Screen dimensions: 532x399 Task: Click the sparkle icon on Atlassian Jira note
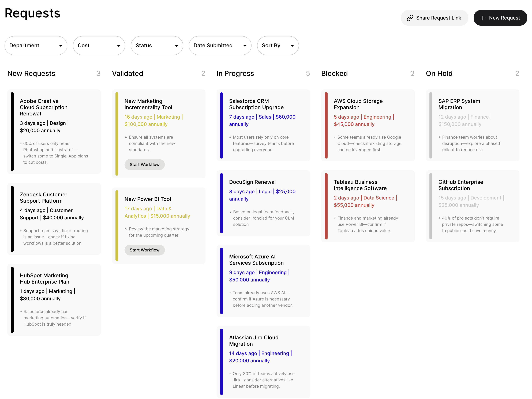pyautogui.click(x=230, y=374)
